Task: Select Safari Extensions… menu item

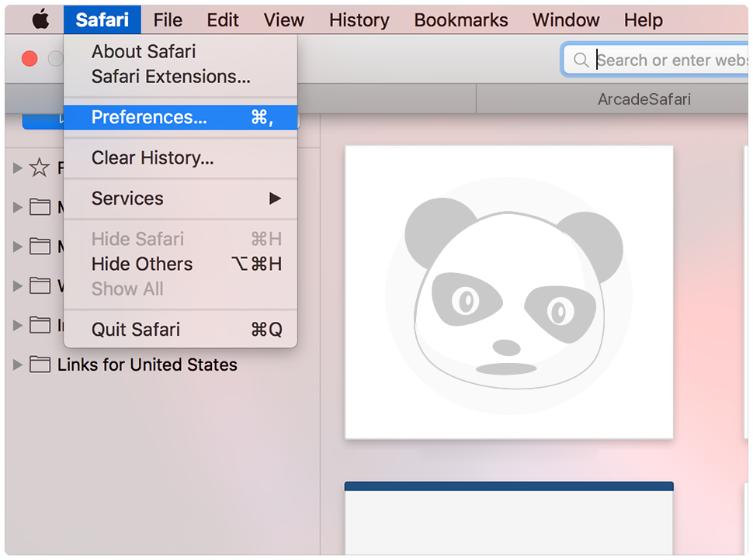Action: 181,76
